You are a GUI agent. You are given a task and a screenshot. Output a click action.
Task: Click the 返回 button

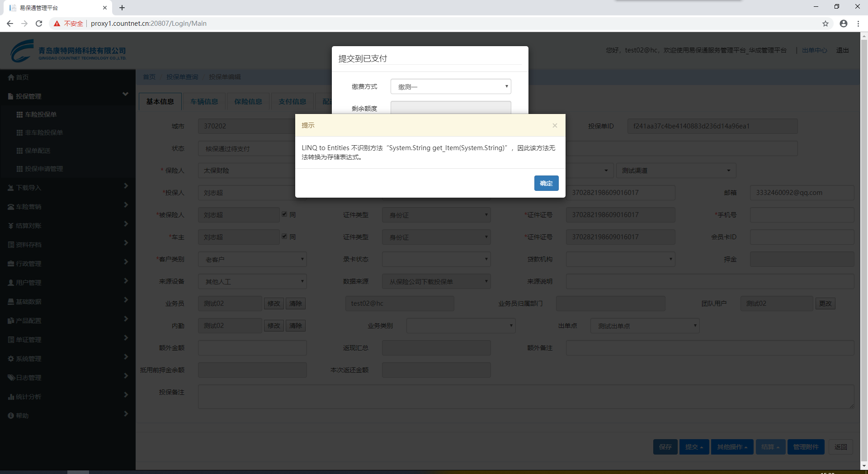841,447
